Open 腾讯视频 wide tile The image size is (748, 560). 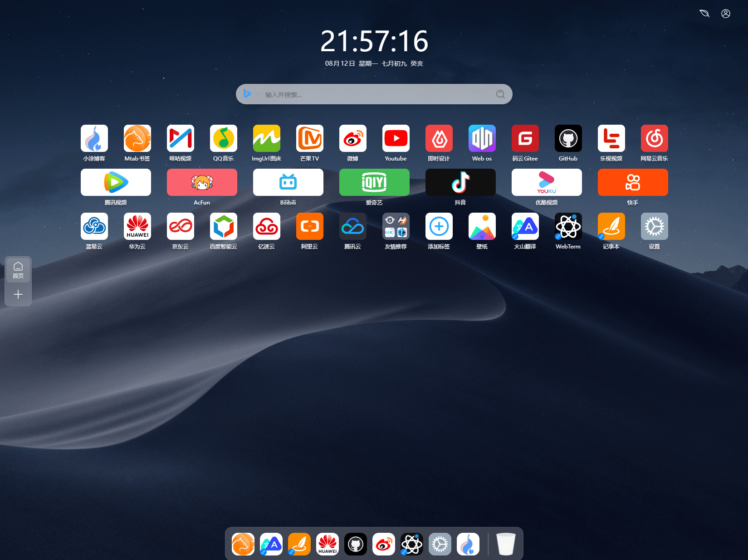tap(116, 182)
